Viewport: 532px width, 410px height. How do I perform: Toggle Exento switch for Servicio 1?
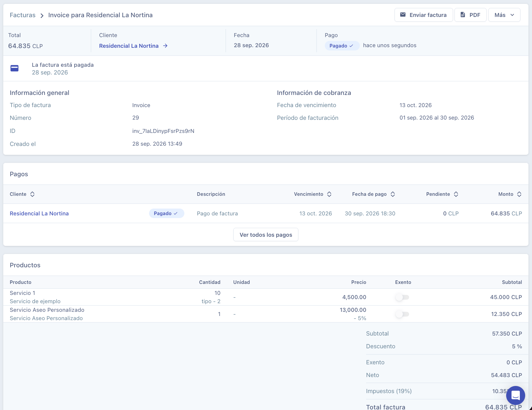[402, 297]
